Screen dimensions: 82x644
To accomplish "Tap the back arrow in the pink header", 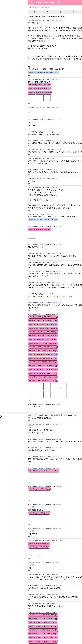I will pos(31,2).
